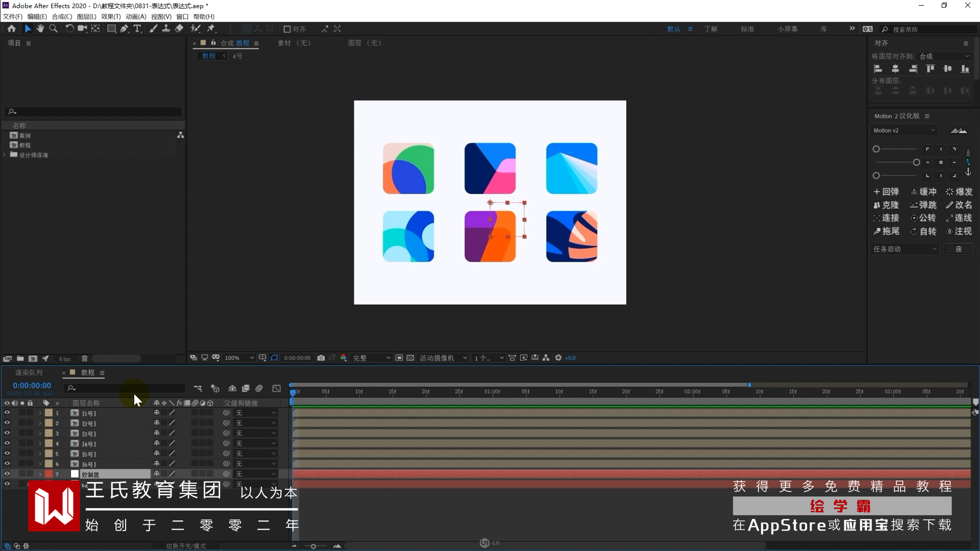Click the top Motion v2 slider handle

coord(876,149)
